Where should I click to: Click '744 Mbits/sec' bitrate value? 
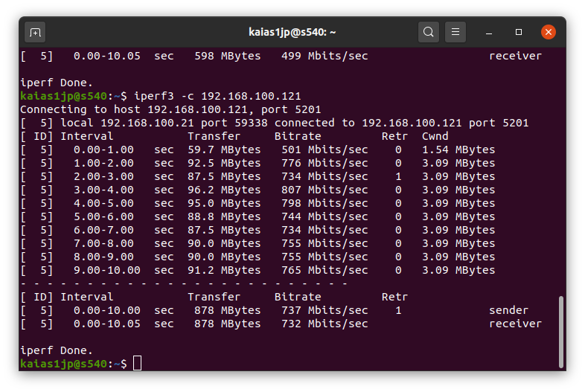tap(325, 216)
